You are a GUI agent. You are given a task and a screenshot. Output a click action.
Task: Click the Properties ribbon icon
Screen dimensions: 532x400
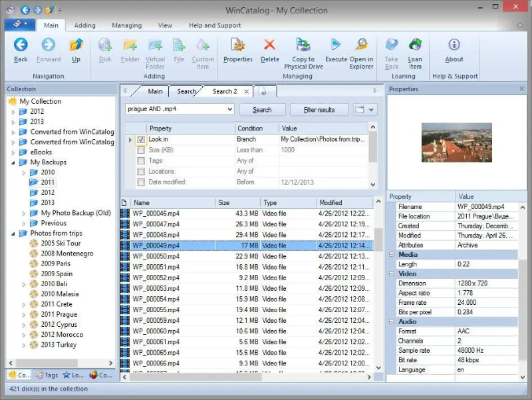[x=237, y=46]
